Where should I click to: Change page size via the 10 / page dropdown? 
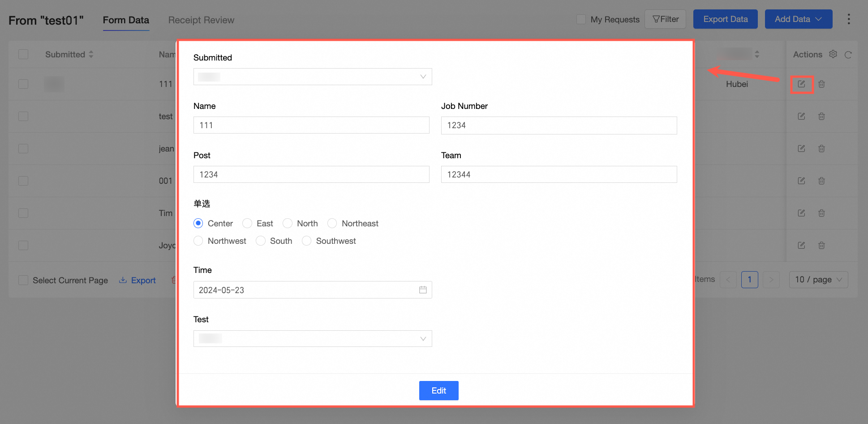pos(818,280)
